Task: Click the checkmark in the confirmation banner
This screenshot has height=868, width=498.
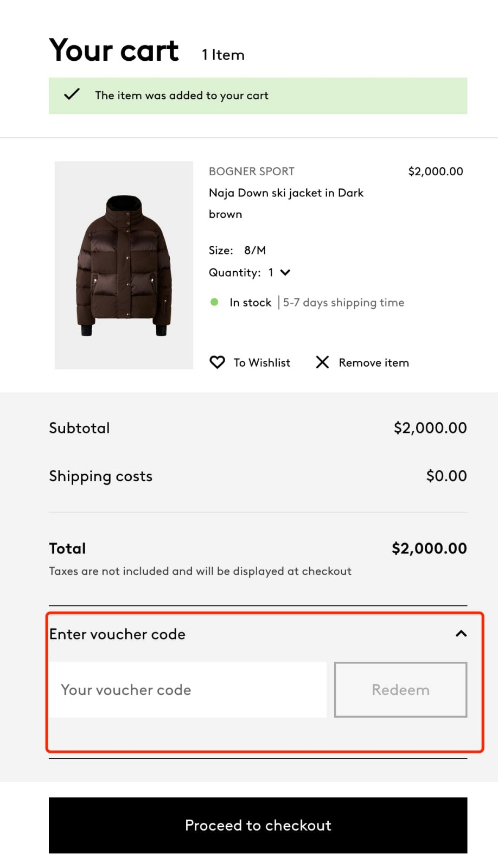Action: click(x=71, y=94)
